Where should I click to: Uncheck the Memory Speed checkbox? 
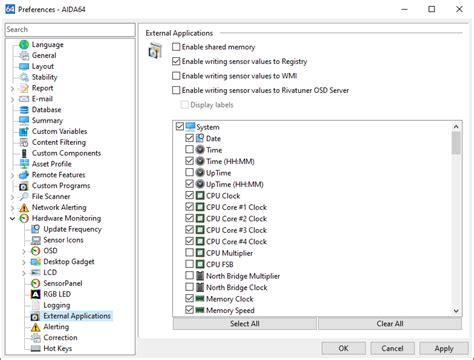click(189, 310)
